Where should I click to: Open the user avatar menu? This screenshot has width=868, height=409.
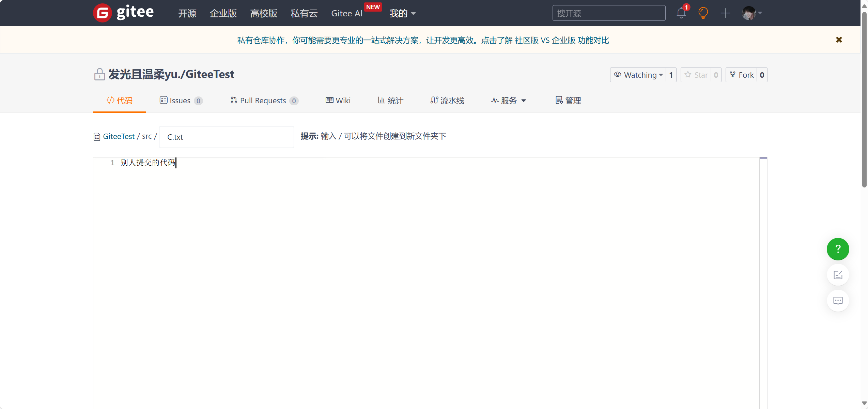coord(752,13)
